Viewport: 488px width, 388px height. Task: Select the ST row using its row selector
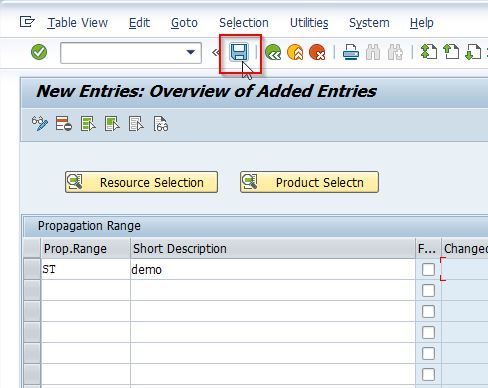[32, 269]
